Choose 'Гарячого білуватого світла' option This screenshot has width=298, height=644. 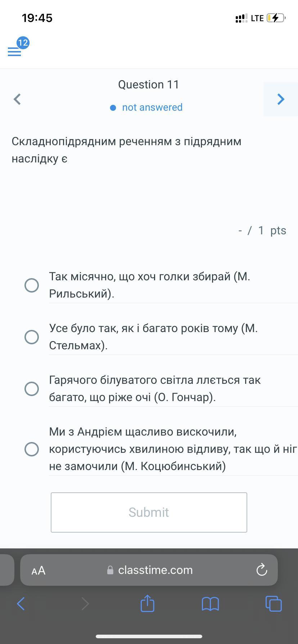pos(32,388)
